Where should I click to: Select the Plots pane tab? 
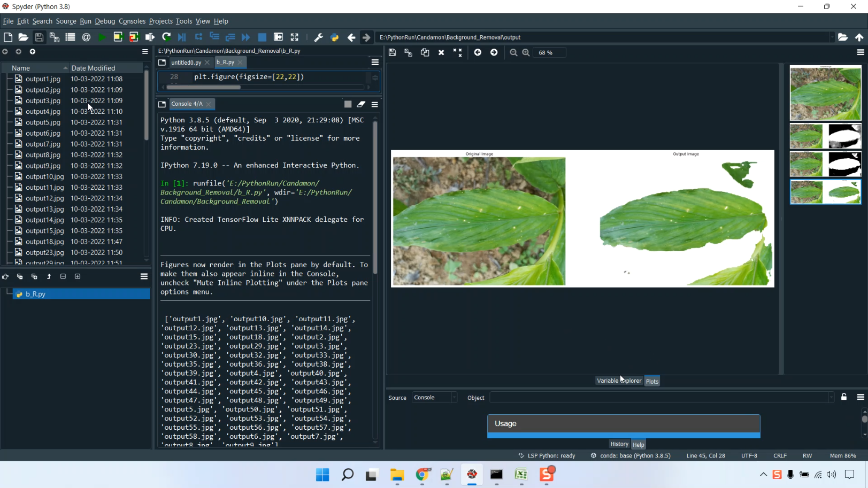(x=652, y=381)
